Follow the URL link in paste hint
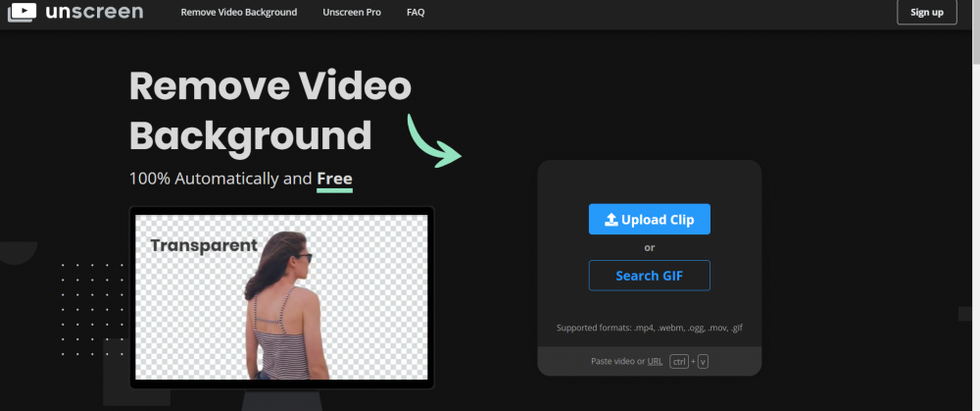Screen dimensions: 980x411 tap(655, 362)
